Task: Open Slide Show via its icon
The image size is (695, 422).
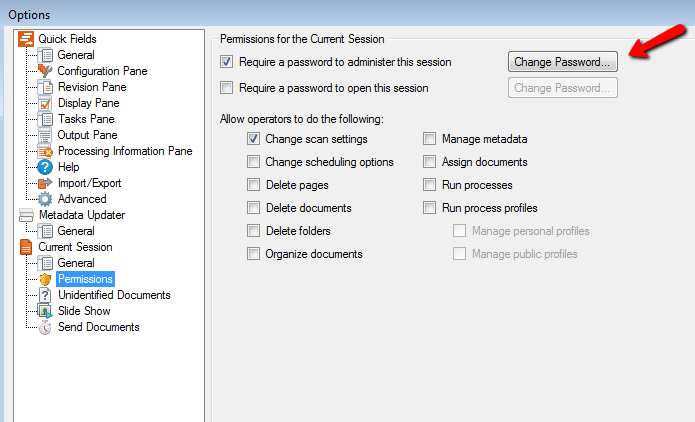Action: click(x=45, y=311)
